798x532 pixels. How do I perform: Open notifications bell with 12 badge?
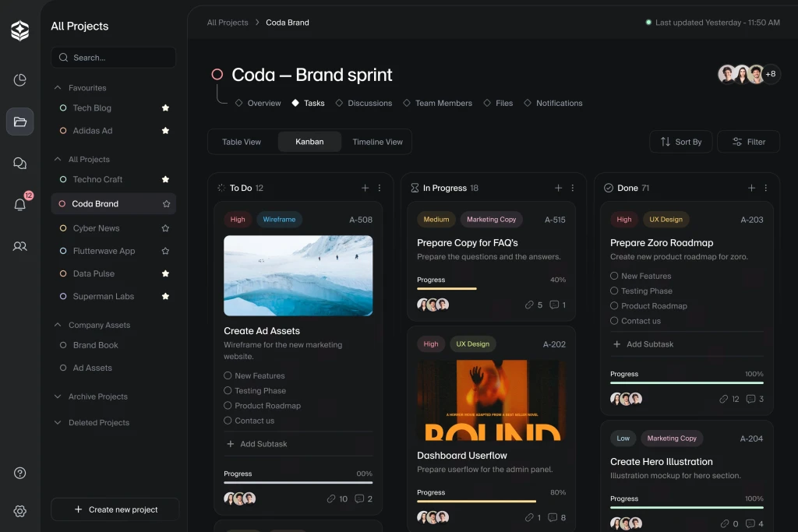coord(19,204)
